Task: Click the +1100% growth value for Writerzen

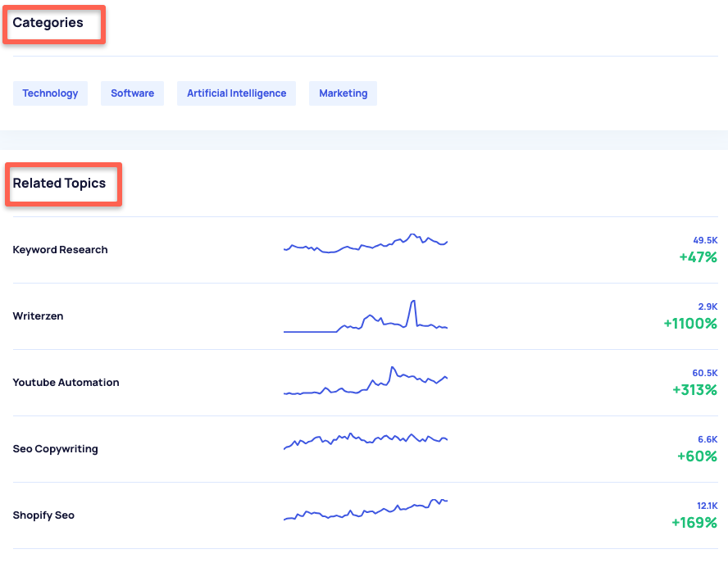Action: click(x=690, y=324)
